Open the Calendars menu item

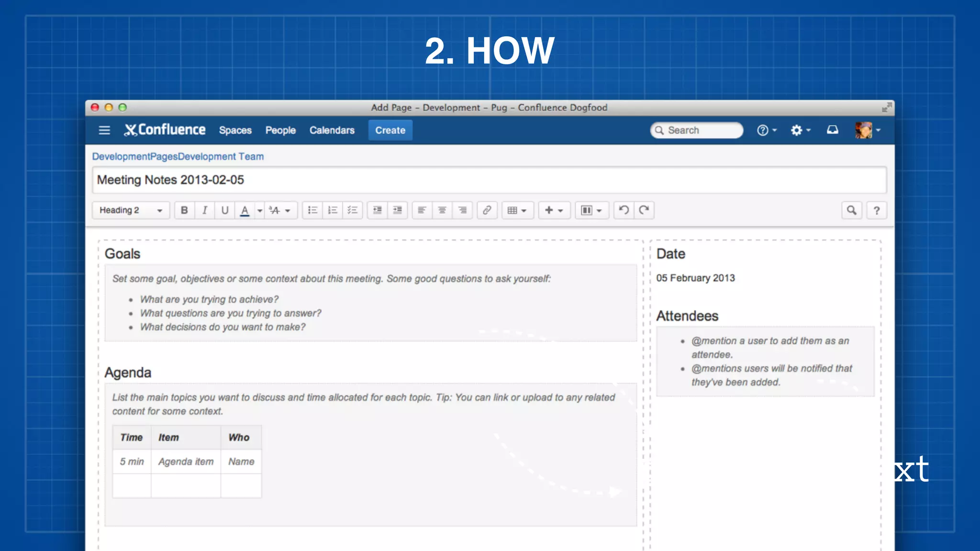click(x=332, y=130)
